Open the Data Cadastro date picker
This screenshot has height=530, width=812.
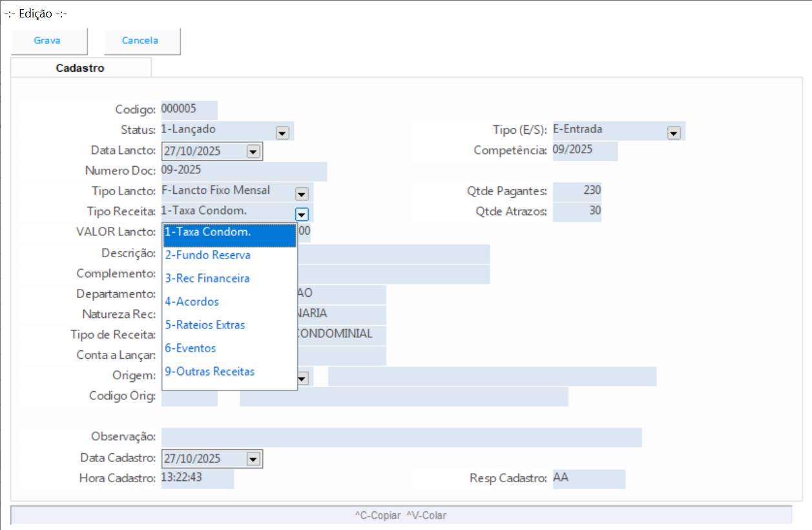coord(253,459)
